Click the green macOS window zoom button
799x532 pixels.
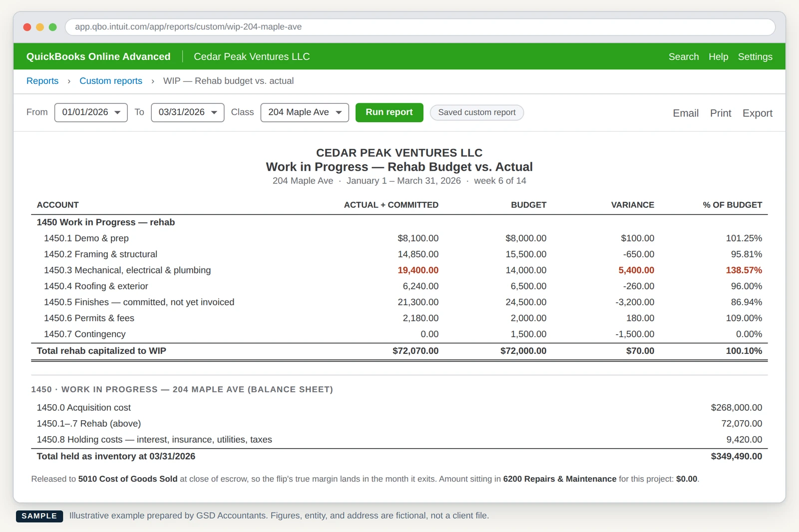(53, 27)
